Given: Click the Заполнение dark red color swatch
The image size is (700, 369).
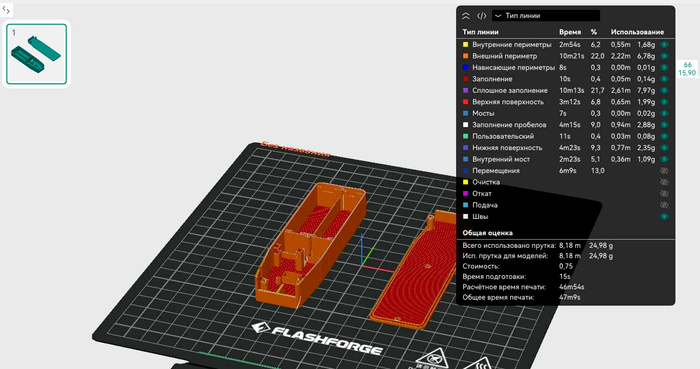Looking at the screenshot, I should coord(466,79).
